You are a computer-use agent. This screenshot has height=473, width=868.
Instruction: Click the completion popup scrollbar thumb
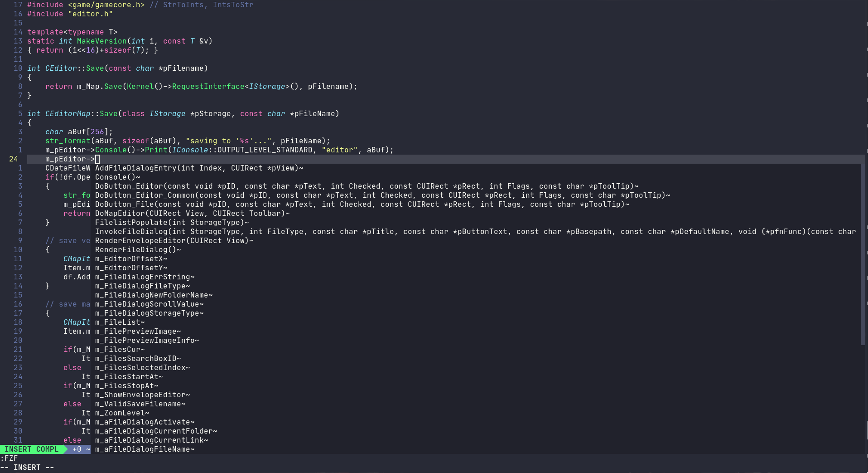click(x=863, y=254)
